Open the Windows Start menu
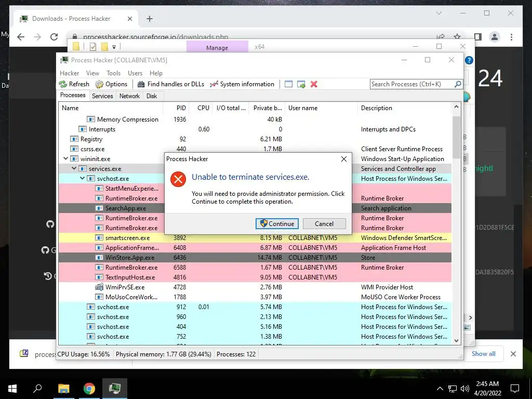 tap(12, 388)
